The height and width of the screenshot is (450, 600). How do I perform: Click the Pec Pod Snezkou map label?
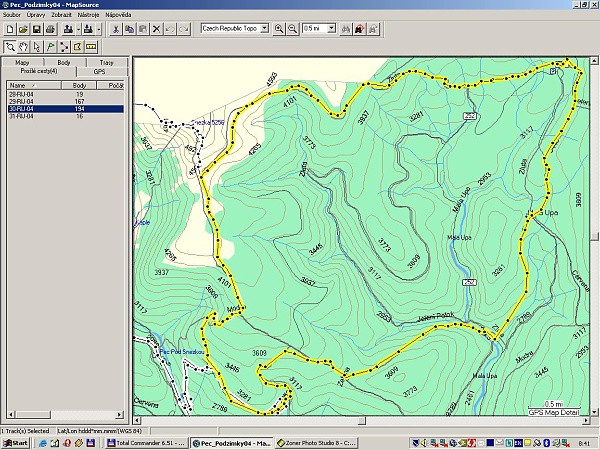tap(184, 352)
